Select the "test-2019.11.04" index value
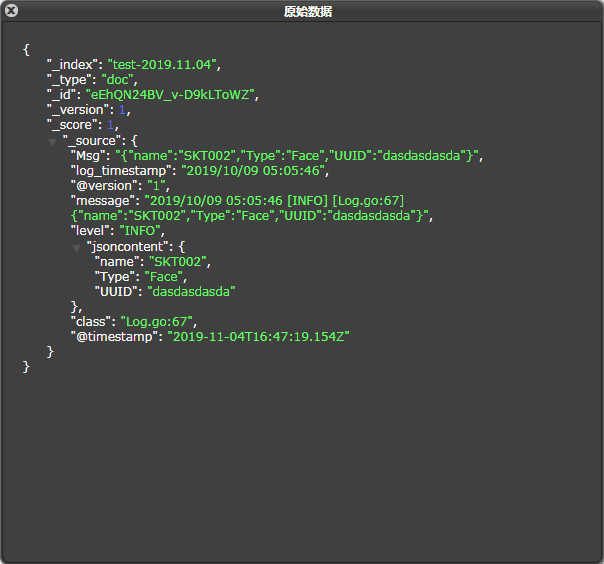The image size is (604, 564). (162, 64)
